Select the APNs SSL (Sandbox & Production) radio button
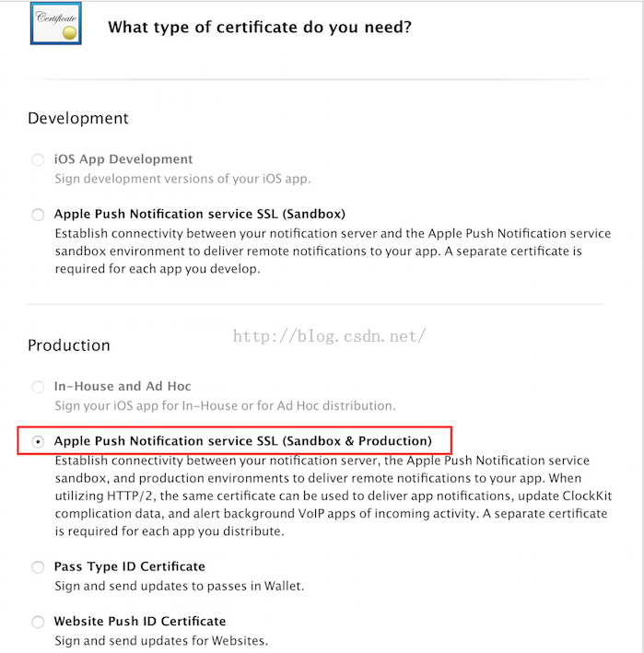This screenshot has width=644, height=653. [x=38, y=442]
